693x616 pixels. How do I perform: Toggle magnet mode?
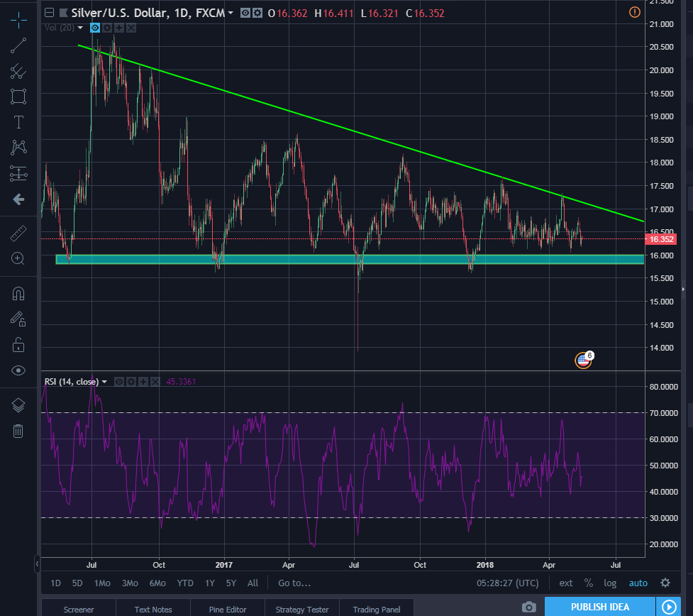18,294
